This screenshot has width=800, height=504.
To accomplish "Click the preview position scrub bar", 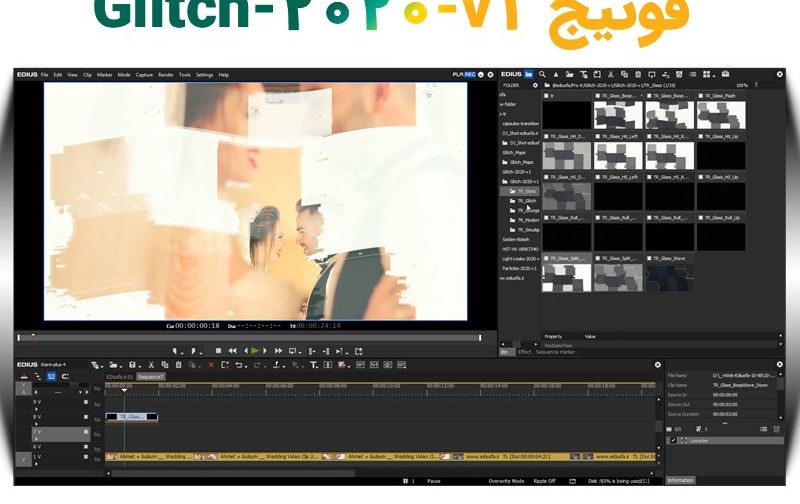I will tap(249, 337).
